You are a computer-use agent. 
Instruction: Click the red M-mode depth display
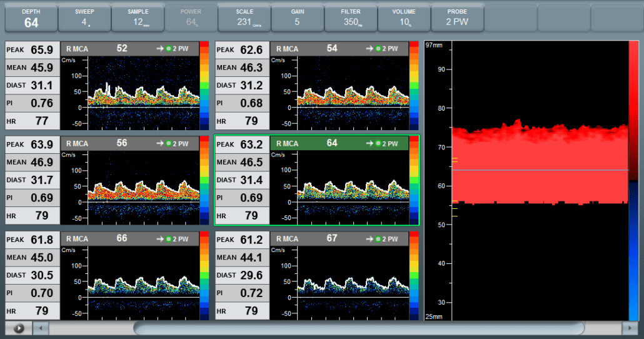[540, 180]
